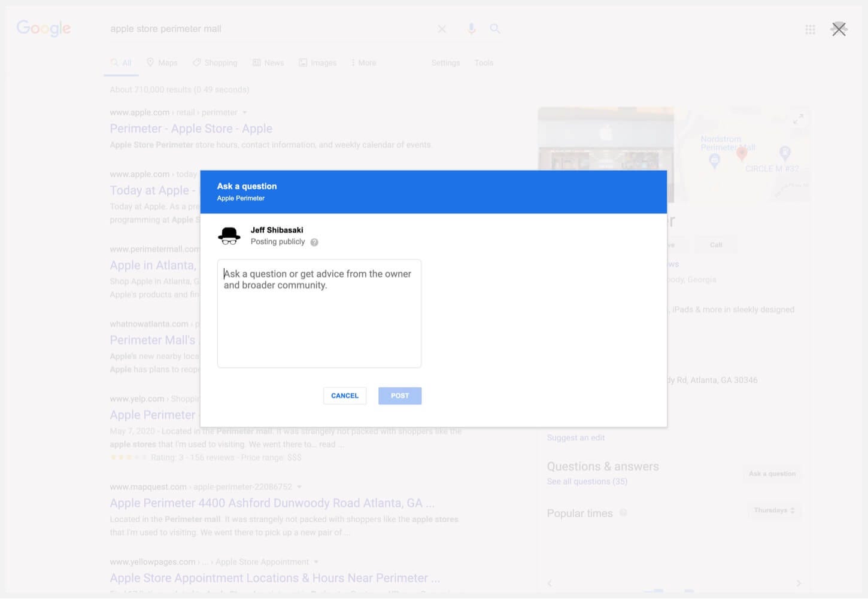The image size is (868, 599).
Task: Click the Google apps grid icon
Action: pos(810,29)
